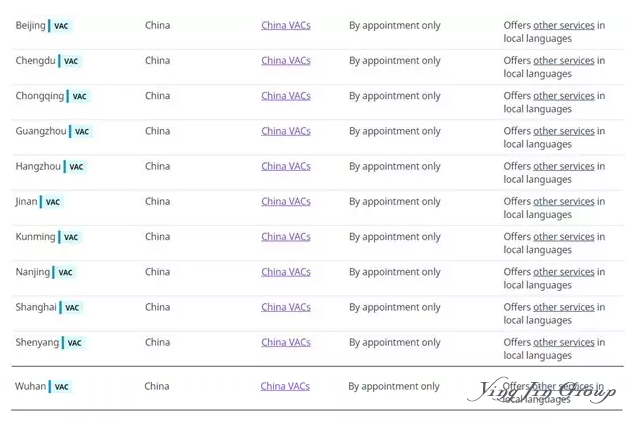Open 'other services' link in Beijing row

pyautogui.click(x=564, y=26)
